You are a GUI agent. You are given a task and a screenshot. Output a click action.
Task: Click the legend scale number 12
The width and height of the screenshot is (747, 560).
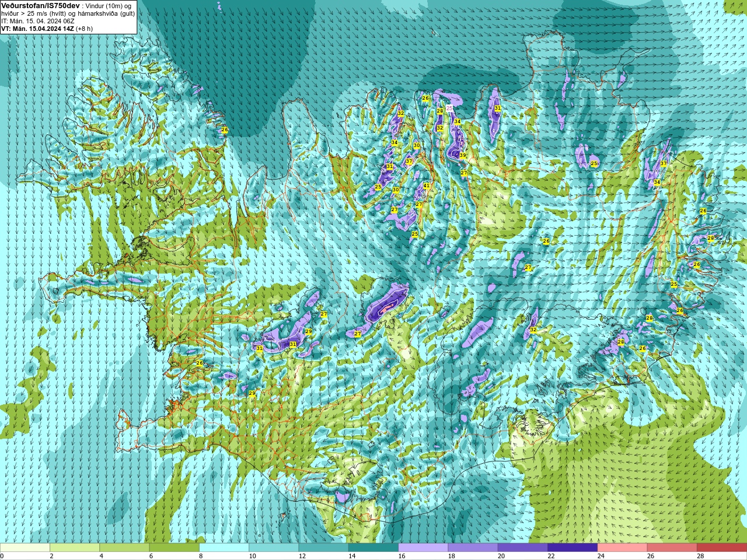[x=302, y=556]
